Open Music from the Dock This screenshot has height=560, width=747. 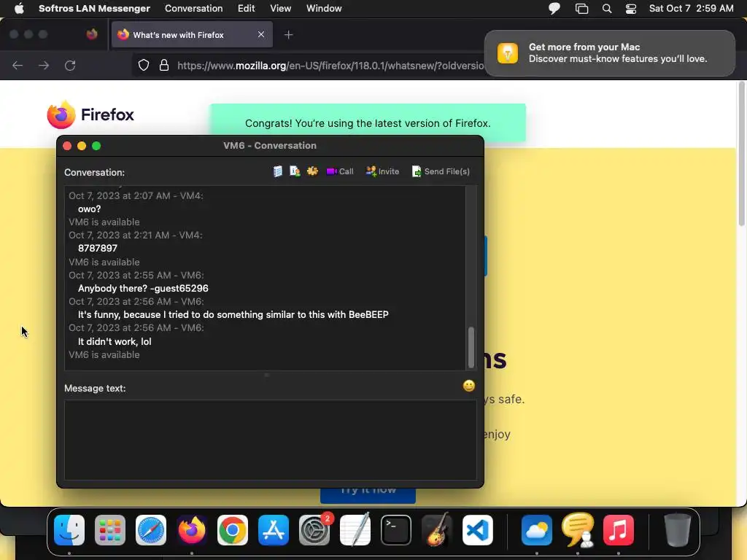(619, 530)
